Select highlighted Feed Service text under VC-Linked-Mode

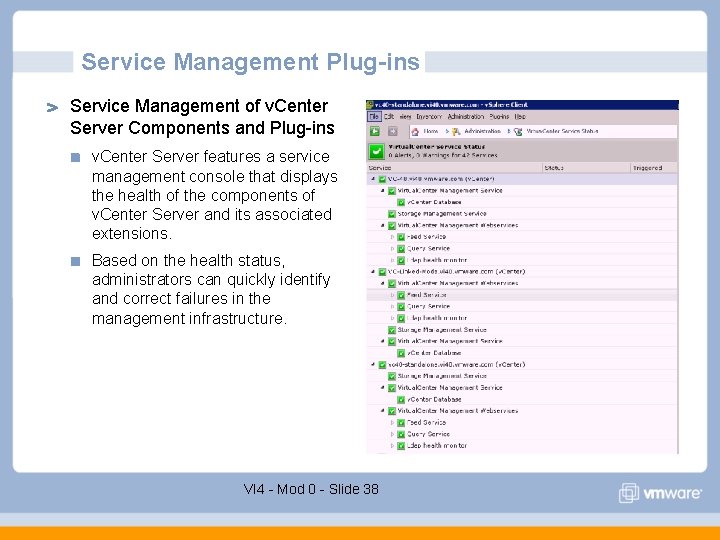click(x=427, y=295)
